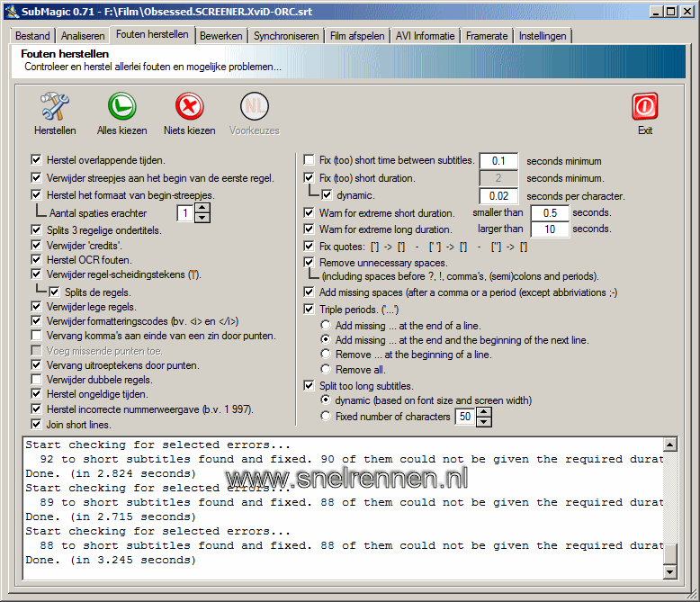The width and height of the screenshot is (700, 602).
Task: Click the greyed-out NL Voorkeuzes icon
Action: [x=255, y=106]
